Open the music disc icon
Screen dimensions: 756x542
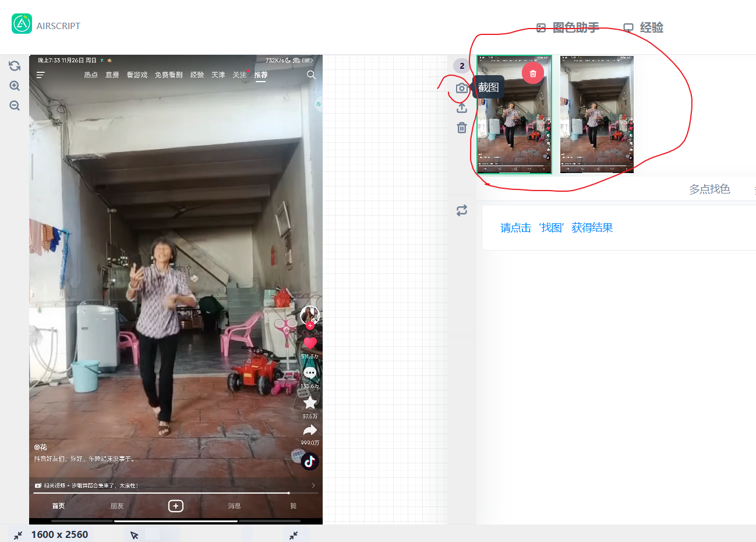click(310, 462)
